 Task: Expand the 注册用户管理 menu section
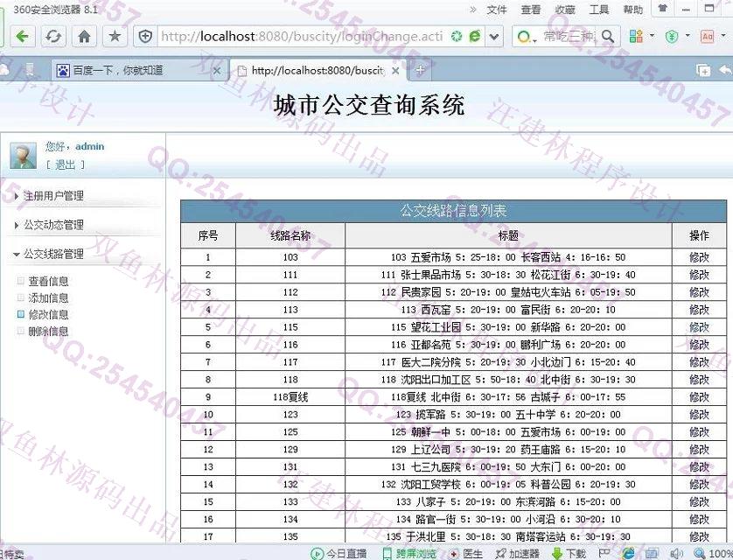coord(53,196)
